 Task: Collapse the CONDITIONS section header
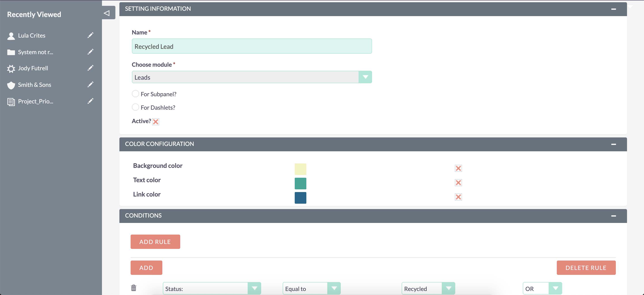[x=614, y=216]
